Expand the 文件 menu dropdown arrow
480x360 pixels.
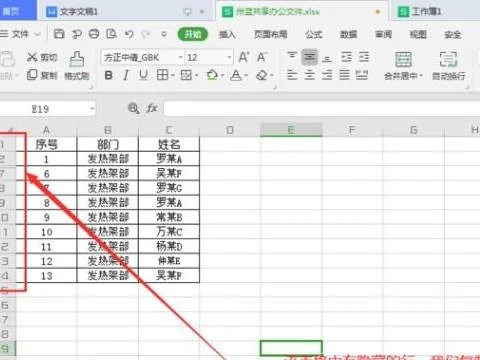[38, 34]
